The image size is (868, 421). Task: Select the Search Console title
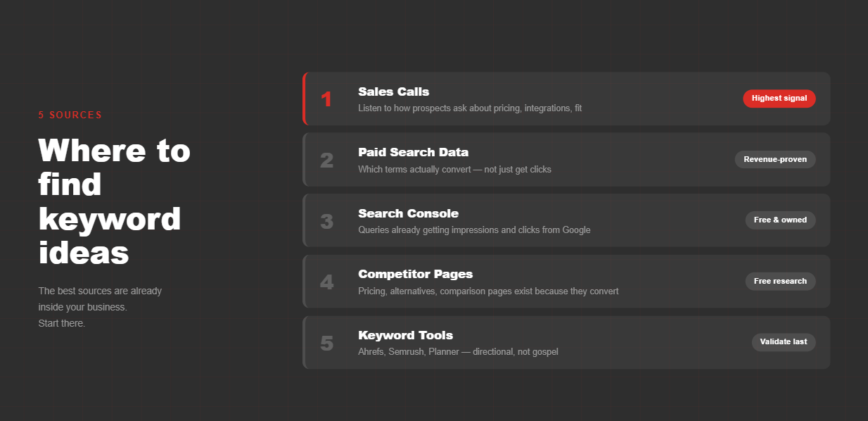point(408,213)
